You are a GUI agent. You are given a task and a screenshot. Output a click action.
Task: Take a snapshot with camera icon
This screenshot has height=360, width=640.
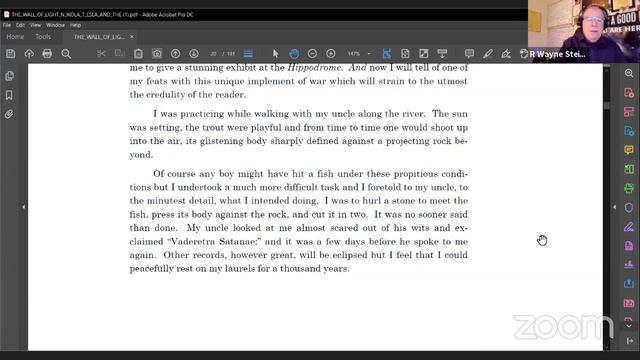pos(157,53)
